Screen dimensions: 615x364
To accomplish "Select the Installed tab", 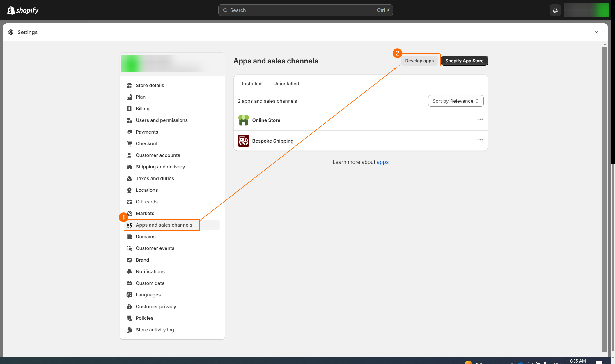I will click(251, 84).
